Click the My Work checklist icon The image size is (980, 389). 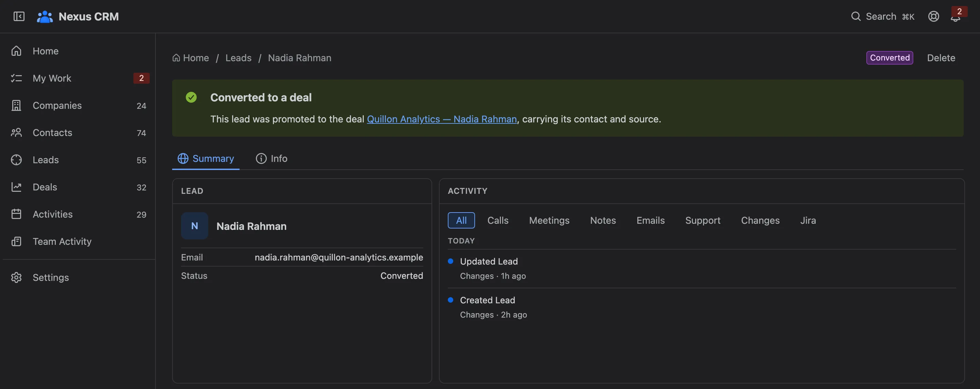(x=16, y=78)
